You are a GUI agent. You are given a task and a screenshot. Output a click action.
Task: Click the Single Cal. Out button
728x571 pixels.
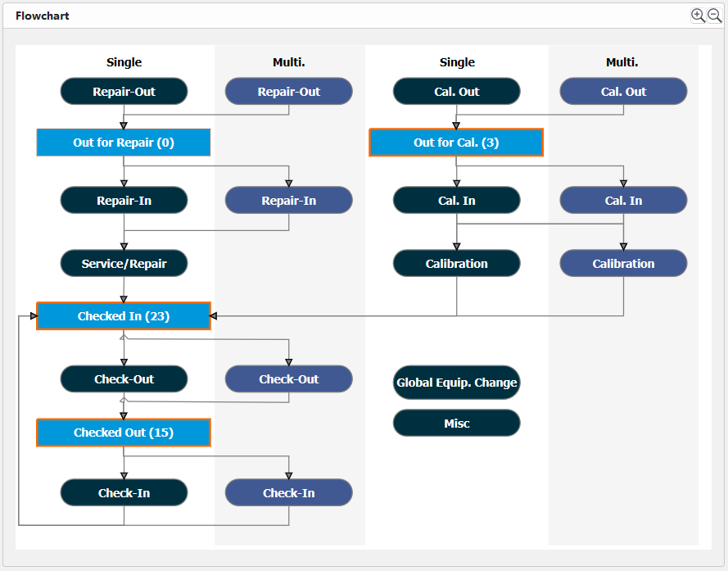pos(456,92)
